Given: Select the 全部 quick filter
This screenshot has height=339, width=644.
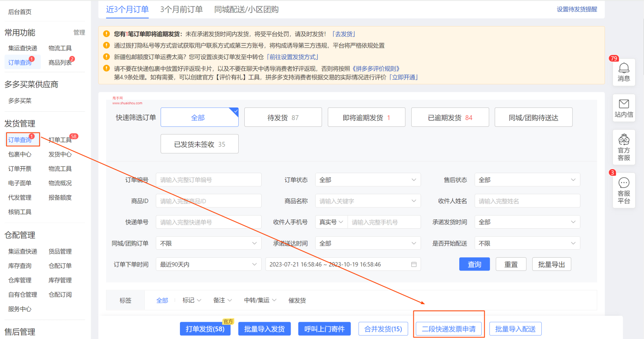Looking at the screenshot, I should [200, 117].
